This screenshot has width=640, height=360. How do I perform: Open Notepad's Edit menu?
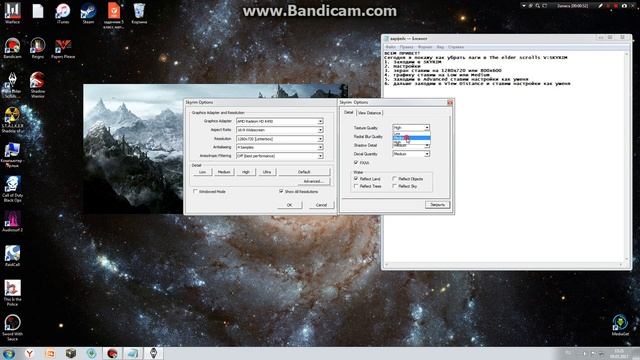[x=407, y=47]
